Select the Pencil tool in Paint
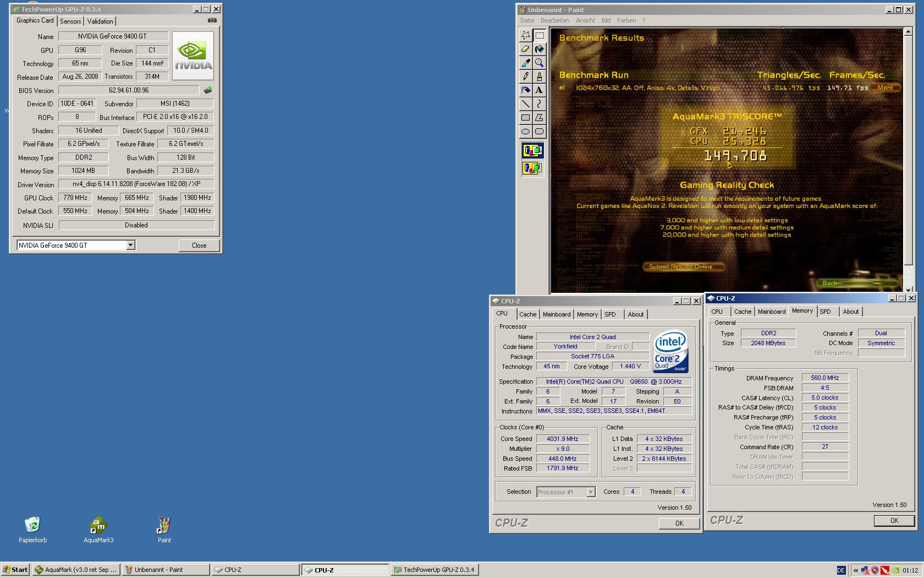924x578 pixels. point(526,77)
